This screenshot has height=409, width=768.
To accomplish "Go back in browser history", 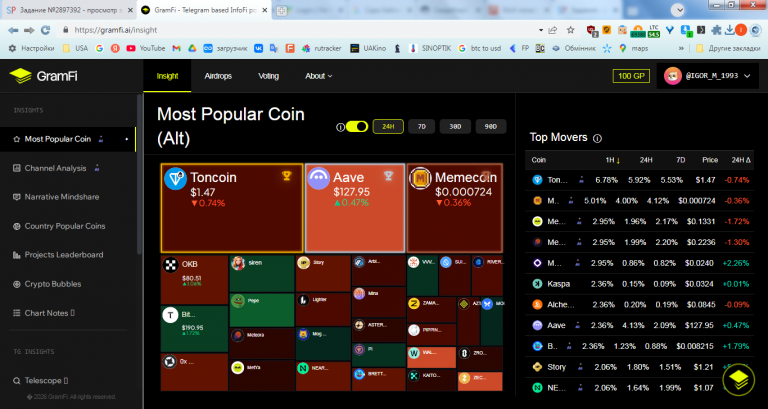I will pyautogui.click(x=13, y=30).
